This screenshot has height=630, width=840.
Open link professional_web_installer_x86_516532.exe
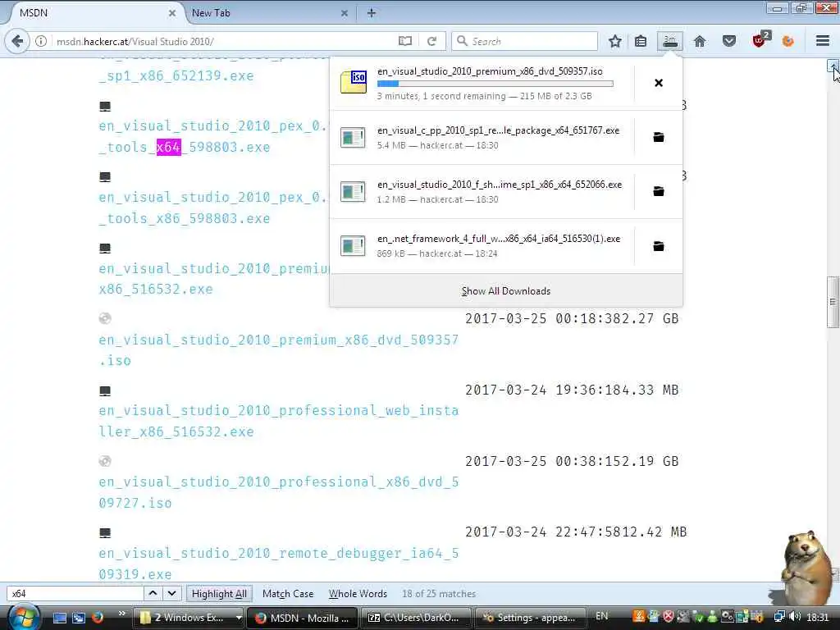[x=279, y=421]
